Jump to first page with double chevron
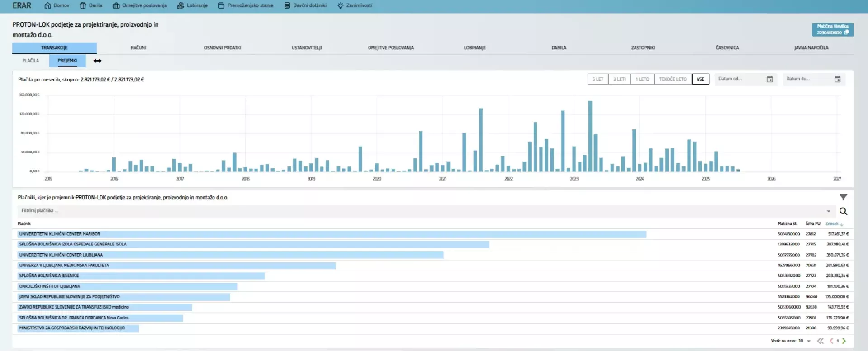The width and height of the screenshot is (868, 352). point(820,341)
